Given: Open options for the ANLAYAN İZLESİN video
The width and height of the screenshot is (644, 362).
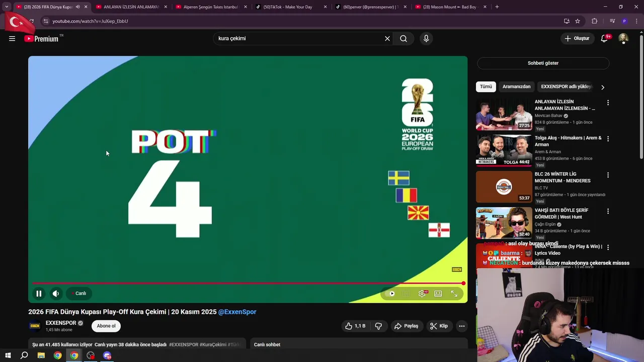Looking at the screenshot, I should pos(608,103).
